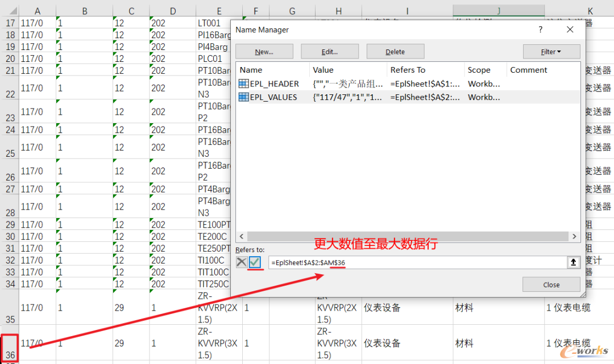Screen dimensions: 614x364
Task: Click the name list horizontal scrollbar thumb
Action: 408,236
